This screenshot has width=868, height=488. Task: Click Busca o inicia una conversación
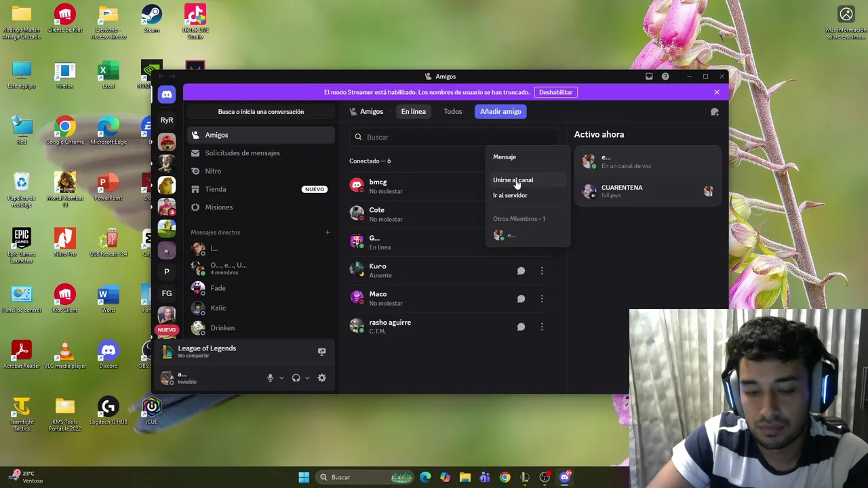click(261, 112)
